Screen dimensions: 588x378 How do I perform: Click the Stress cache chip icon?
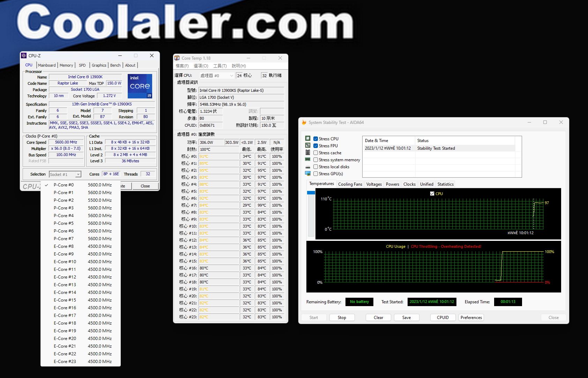[x=308, y=152]
